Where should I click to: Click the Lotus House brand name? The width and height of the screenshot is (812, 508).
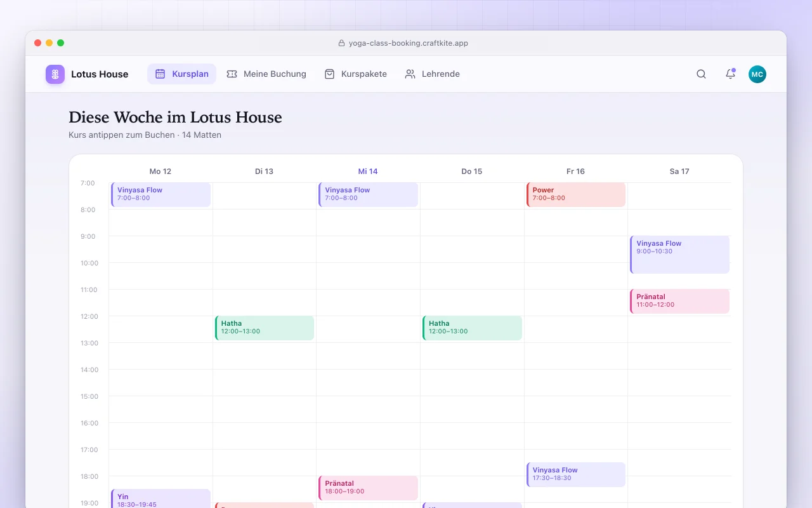pyautogui.click(x=100, y=74)
